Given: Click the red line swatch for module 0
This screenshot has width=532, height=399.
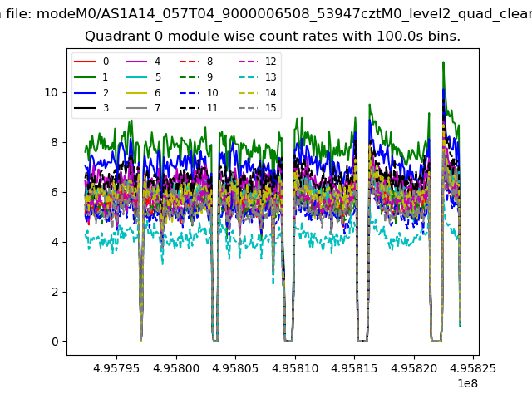Looking at the screenshot, I should 86,62.
